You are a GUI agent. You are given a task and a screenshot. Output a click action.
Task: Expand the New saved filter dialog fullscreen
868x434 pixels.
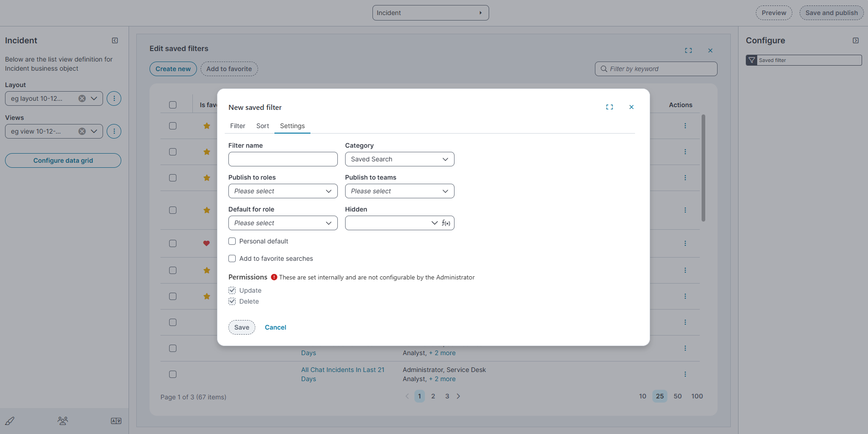pos(609,107)
